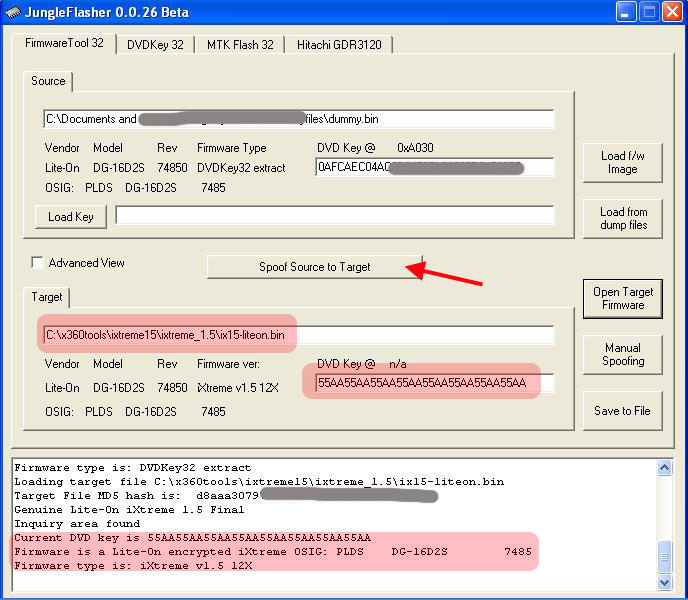Click the Save to File button
Image resolution: width=688 pixels, height=600 pixels.
click(x=622, y=411)
